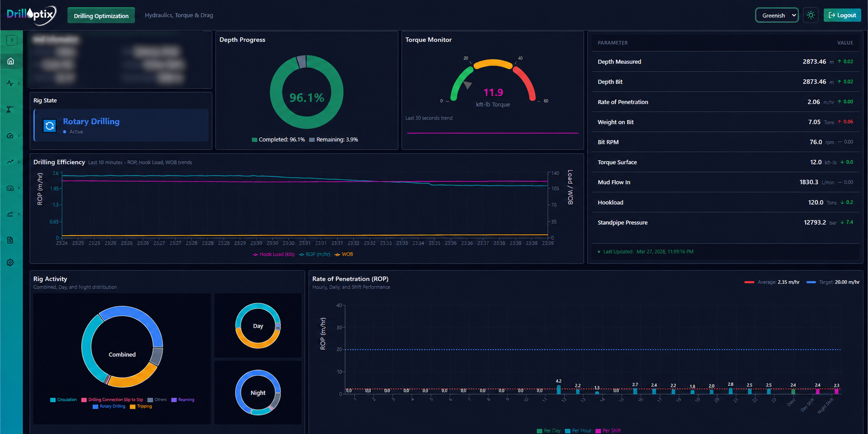Switch to Drilling Optimization tab
This screenshot has width=868, height=434.
coord(101,16)
